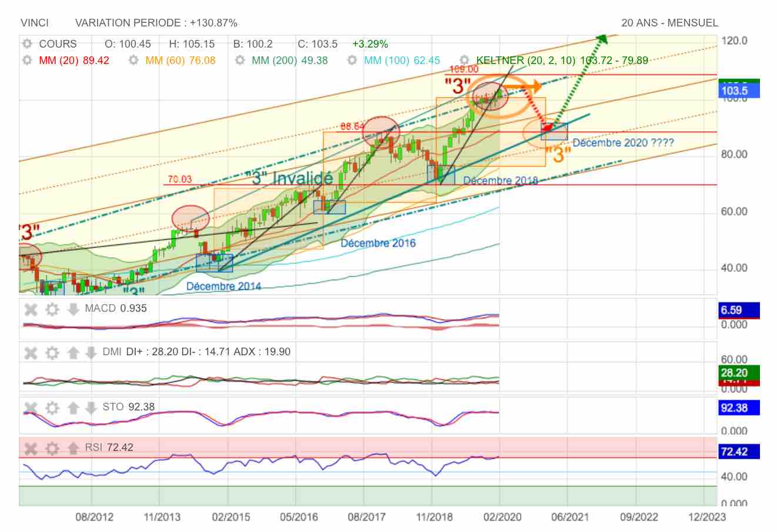Click the blue 92.38 STO value tag
777x532 pixels.
point(739,408)
